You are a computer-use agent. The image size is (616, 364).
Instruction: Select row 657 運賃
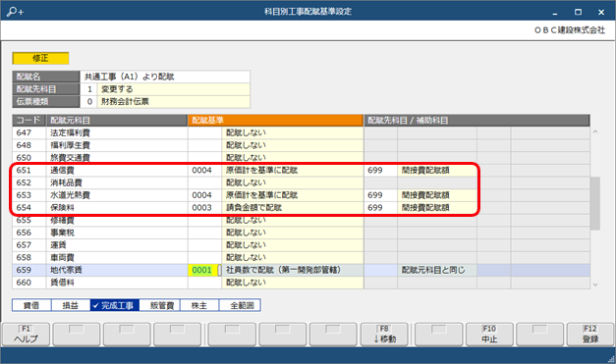click(301, 245)
